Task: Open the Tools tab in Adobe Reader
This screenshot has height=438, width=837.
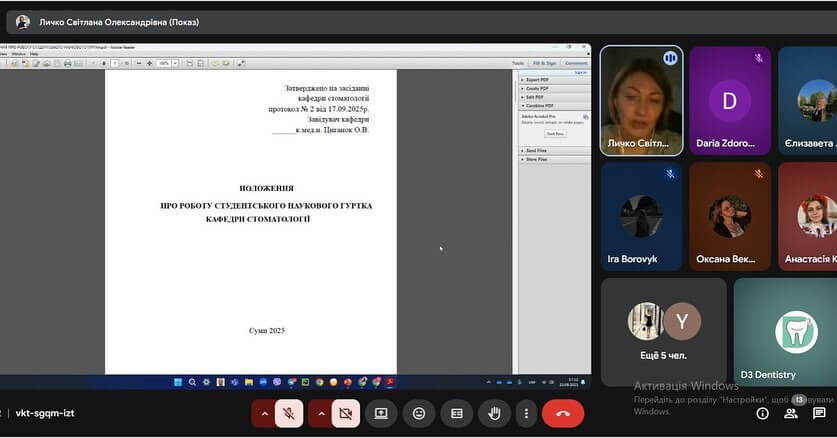Action: [x=517, y=63]
